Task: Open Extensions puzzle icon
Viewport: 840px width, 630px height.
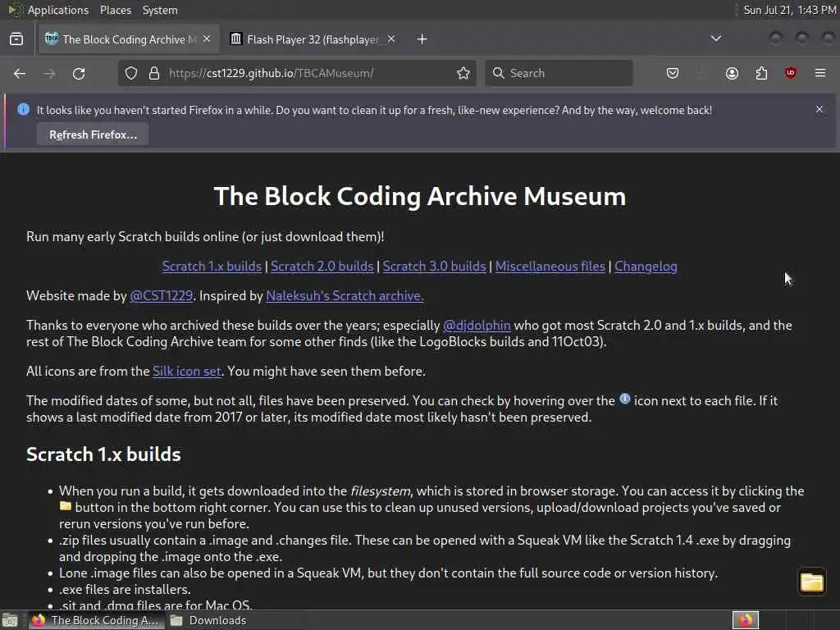Action: pyautogui.click(x=761, y=73)
